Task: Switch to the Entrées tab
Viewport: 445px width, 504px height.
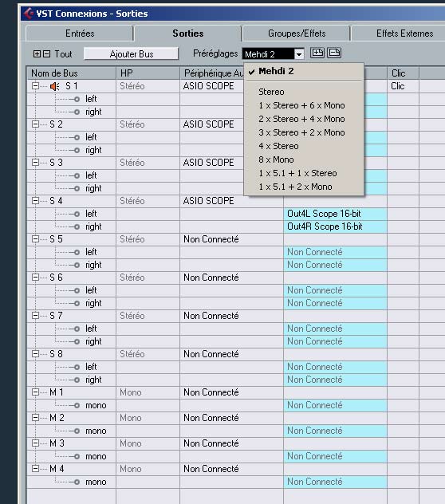Action: click(80, 33)
